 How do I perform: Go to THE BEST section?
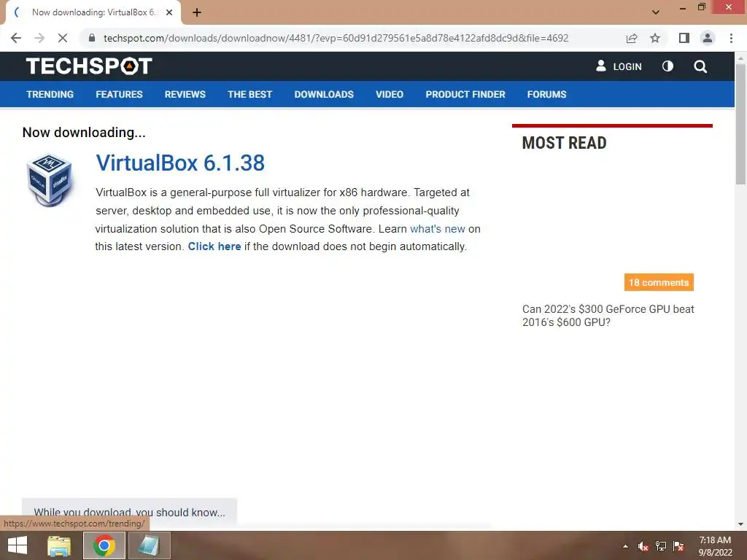[x=249, y=94]
